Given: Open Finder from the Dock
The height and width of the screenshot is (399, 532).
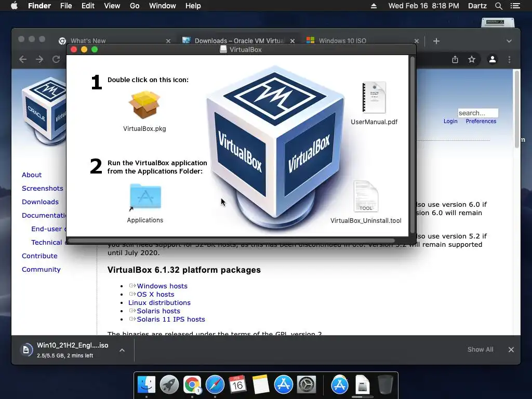Looking at the screenshot, I should (146, 385).
